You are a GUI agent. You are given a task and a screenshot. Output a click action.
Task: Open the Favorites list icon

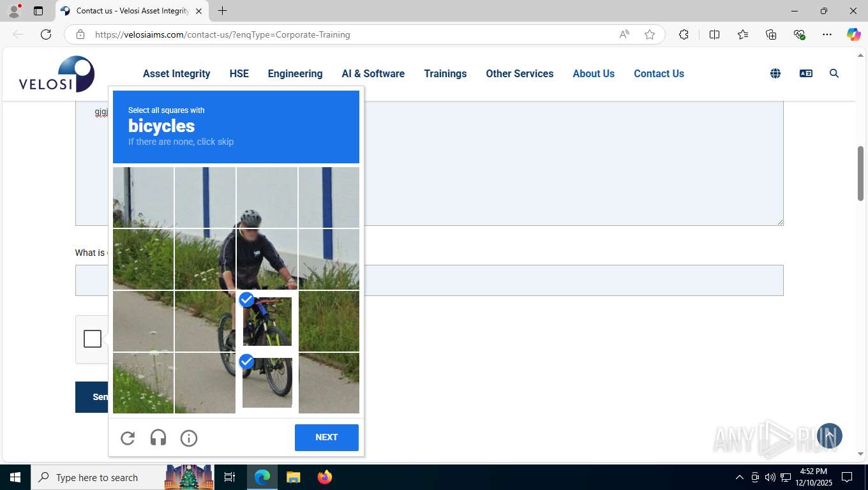(x=743, y=34)
